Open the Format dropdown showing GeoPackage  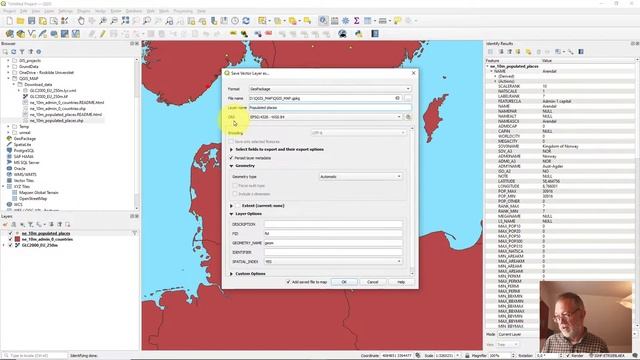click(x=330, y=89)
